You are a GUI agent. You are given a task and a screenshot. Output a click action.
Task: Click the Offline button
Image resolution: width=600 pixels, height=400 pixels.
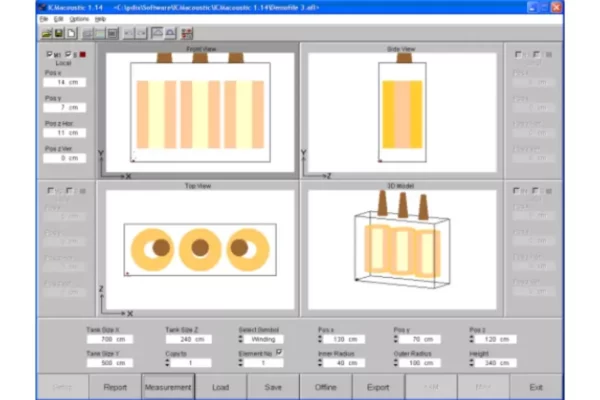point(326,387)
